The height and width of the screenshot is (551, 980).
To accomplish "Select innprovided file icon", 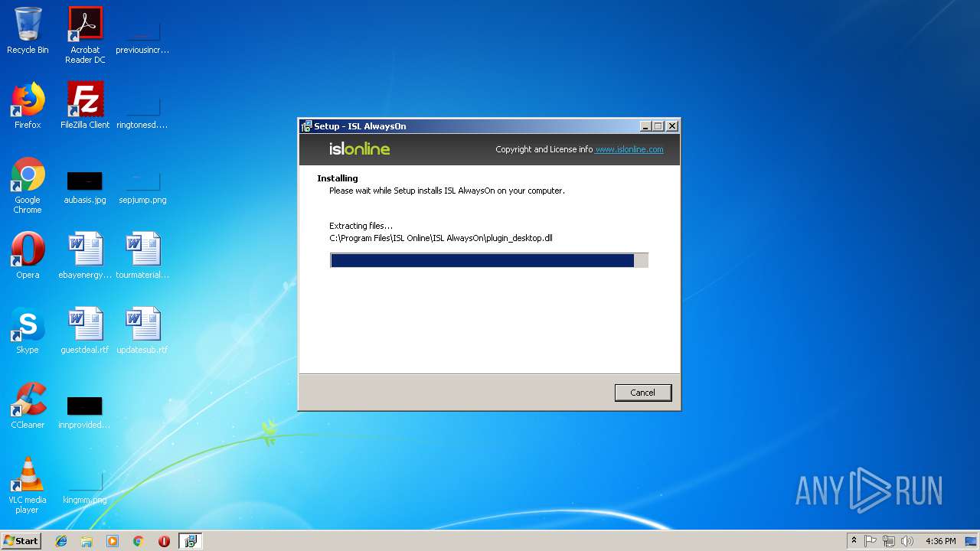I will click(x=85, y=411).
